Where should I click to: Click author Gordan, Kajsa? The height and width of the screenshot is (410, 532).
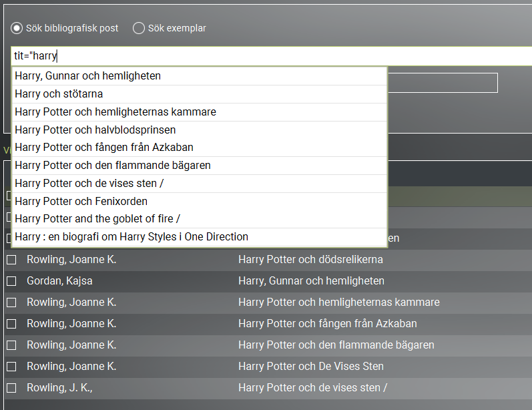click(x=59, y=281)
